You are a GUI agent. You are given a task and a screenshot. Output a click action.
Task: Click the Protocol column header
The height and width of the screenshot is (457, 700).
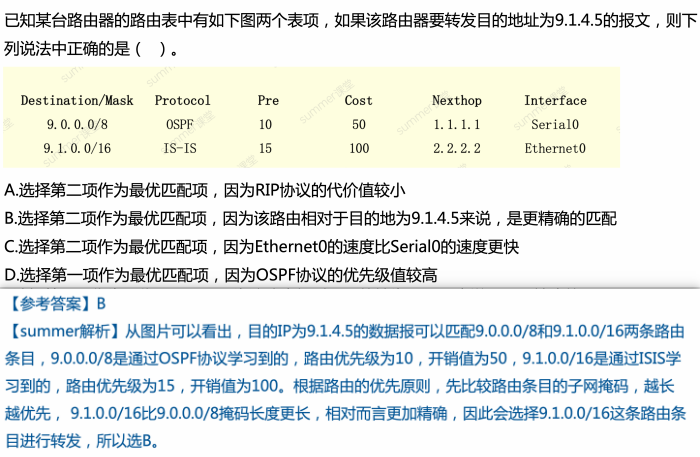coord(182,101)
